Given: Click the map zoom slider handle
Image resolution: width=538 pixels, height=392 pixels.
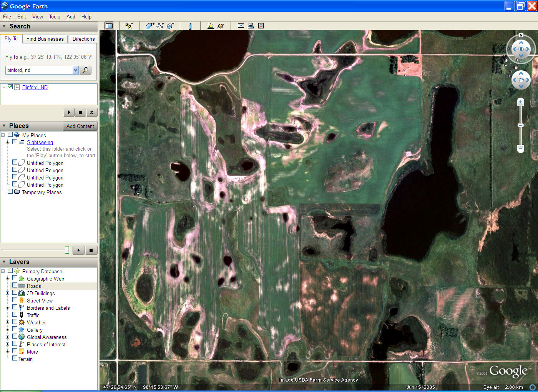Looking at the screenshot, I should click(x=521, y=125).
